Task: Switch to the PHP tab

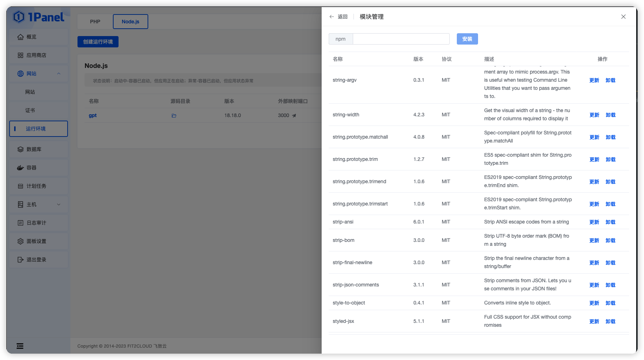Action: [x=95, y=21]
